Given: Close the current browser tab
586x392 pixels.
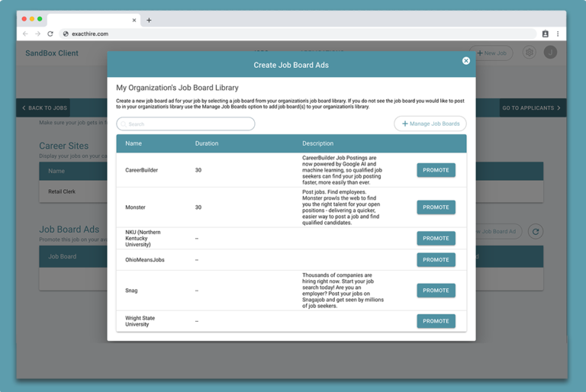Looking at the screenshot, I should click(x=134, y=20).
